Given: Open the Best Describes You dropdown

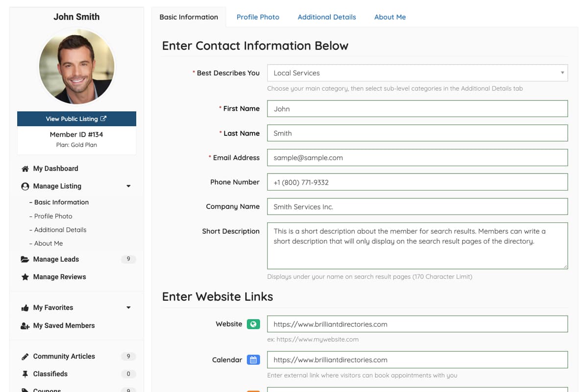Looking at the screenshot, I should click(x=417, y=73).
